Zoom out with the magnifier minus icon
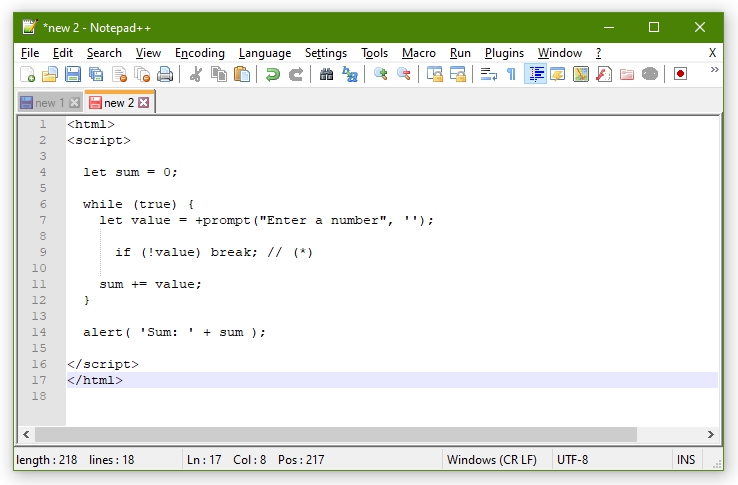 click(x=403, y=74)
